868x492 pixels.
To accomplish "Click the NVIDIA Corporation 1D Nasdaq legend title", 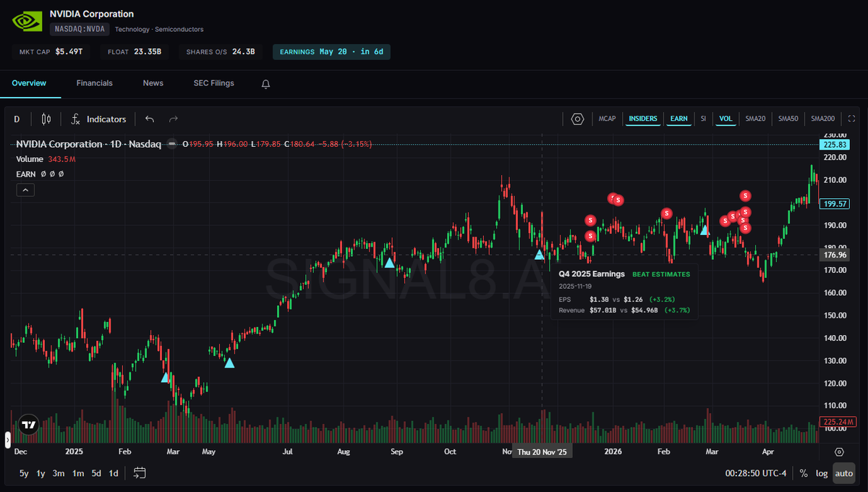I will [x=89, y=144].
